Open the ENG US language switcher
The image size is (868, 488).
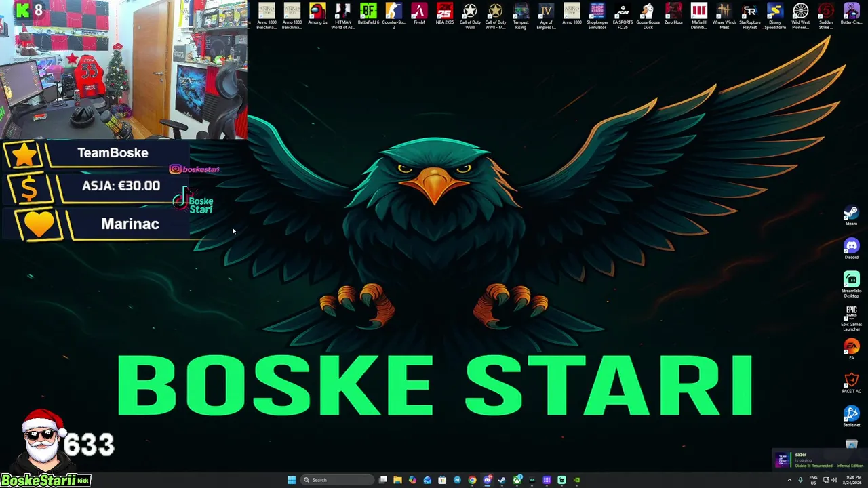pos(813,480)
